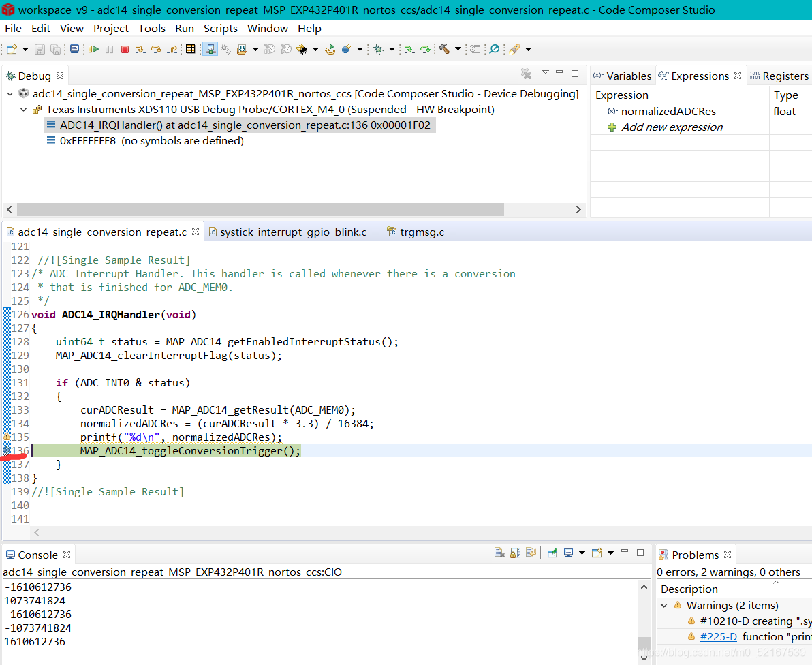Click the Clear Console icon
This screenshot has height=665, width=812.
tap(499, 553)
